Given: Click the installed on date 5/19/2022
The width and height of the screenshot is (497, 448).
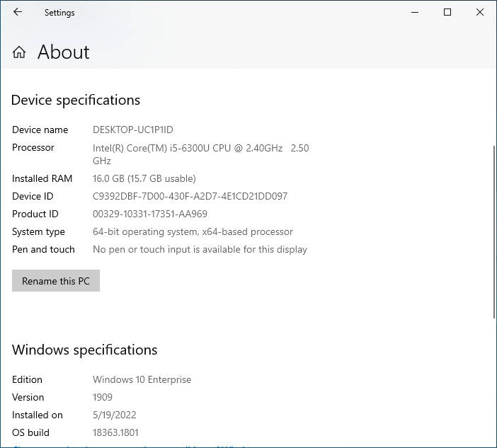Looking at the screenshot, I should 114,415.
